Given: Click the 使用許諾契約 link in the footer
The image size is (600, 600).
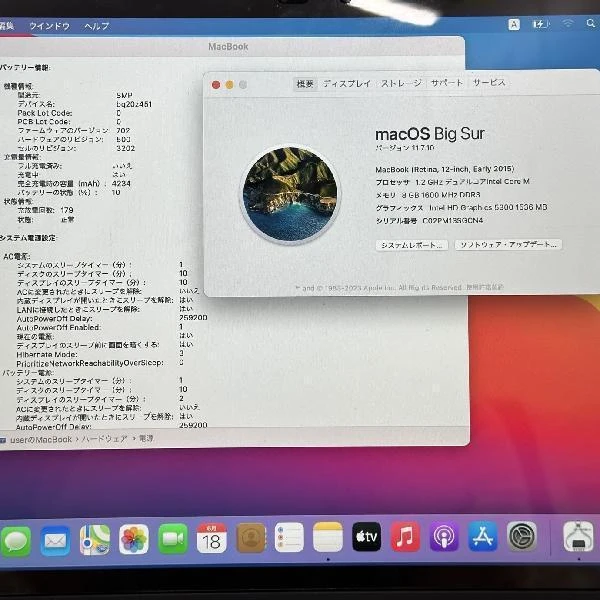Looking at the screenshot, I should (485, 287).
